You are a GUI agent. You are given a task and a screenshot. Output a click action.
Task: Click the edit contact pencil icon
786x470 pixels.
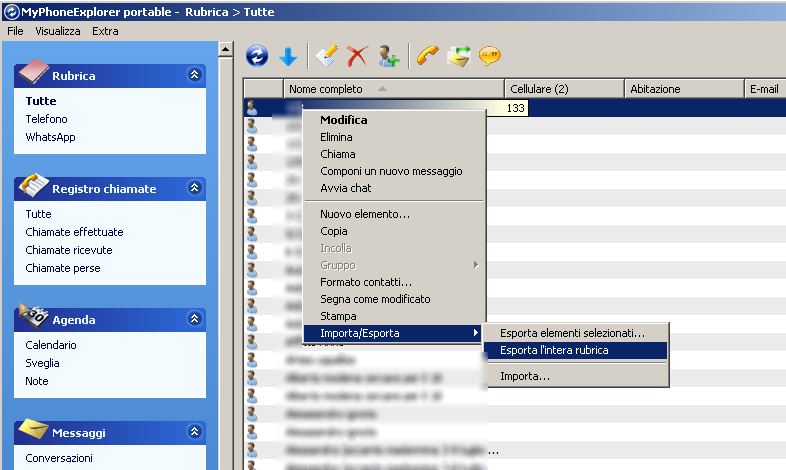pos(326,56)
